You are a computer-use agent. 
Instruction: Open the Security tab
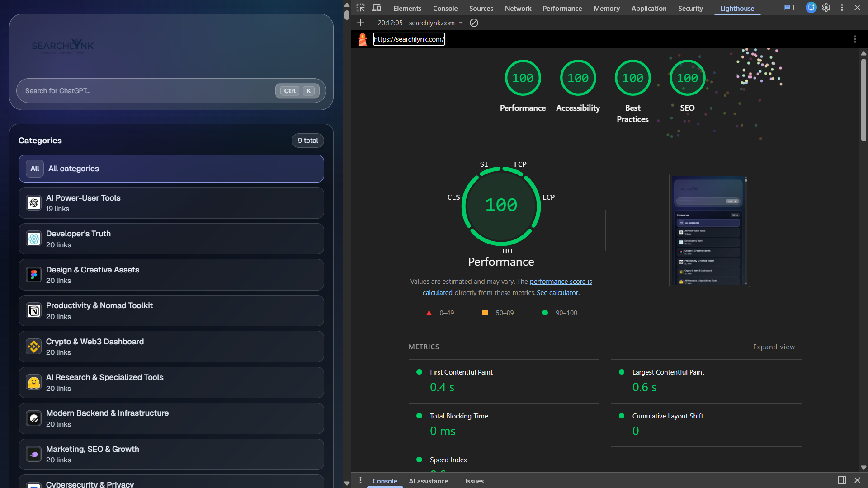tap(690, 8)
